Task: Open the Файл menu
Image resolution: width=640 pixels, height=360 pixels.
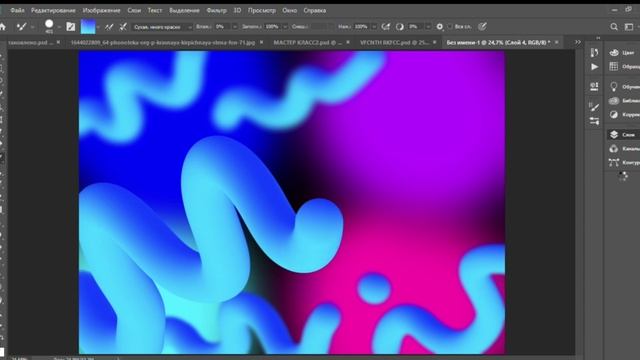Action: click(x=18, y=10)
